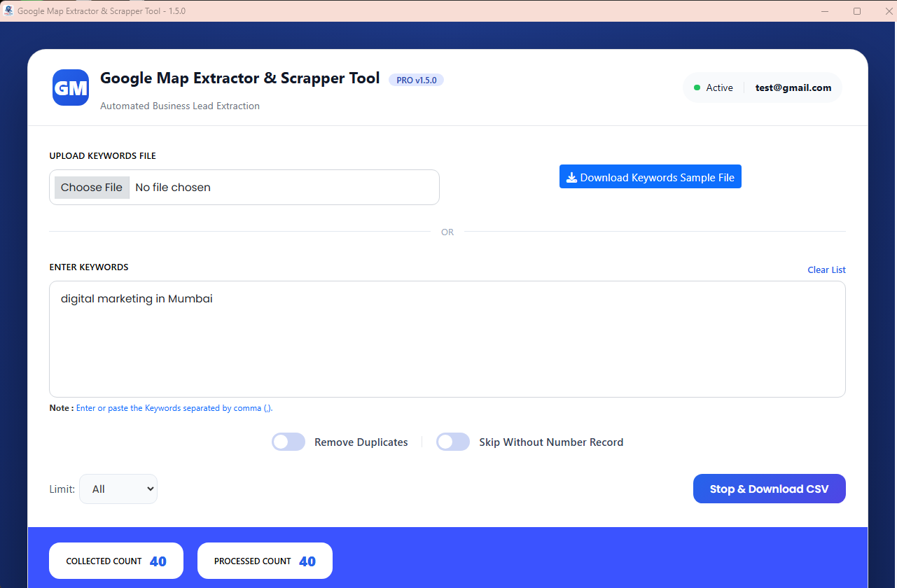Click the Processed Count badge
Viewport: 897px width, 588px height.
265,561
